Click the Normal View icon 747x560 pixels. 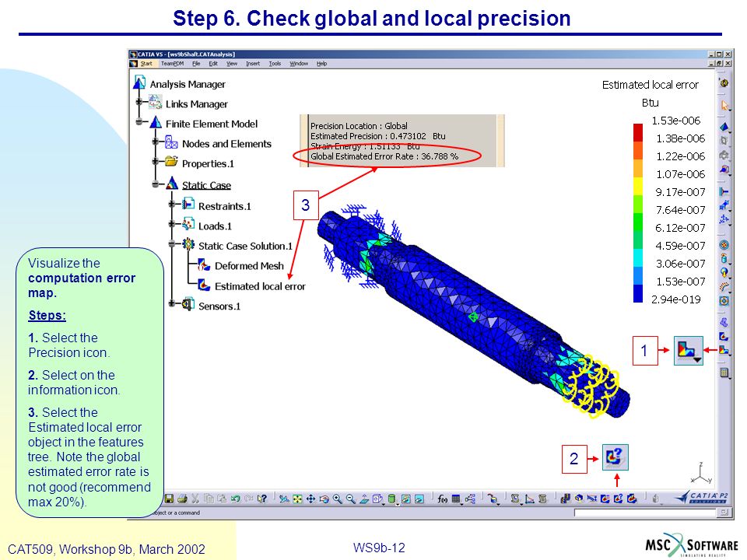click(364, 499)
